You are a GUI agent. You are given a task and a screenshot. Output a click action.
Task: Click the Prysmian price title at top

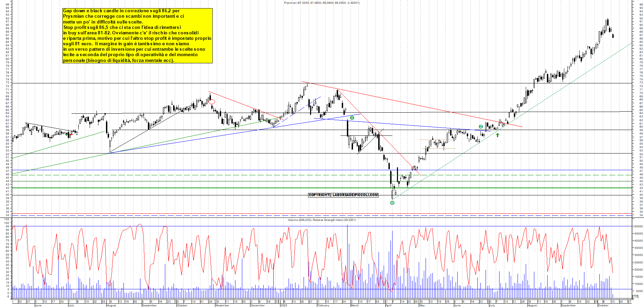(322, 3)
